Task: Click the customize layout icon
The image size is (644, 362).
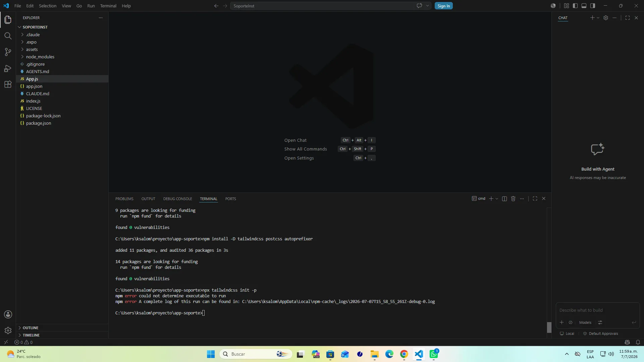Action: 567,6
